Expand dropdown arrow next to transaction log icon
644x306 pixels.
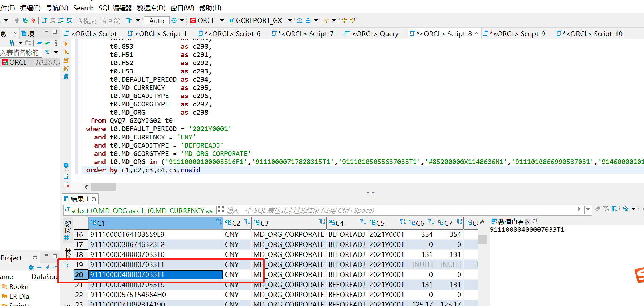[182, 20]
